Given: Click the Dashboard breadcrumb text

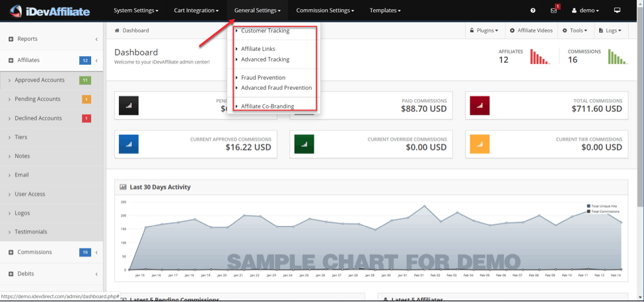Looking at the screenshot, I should point(135,30).
